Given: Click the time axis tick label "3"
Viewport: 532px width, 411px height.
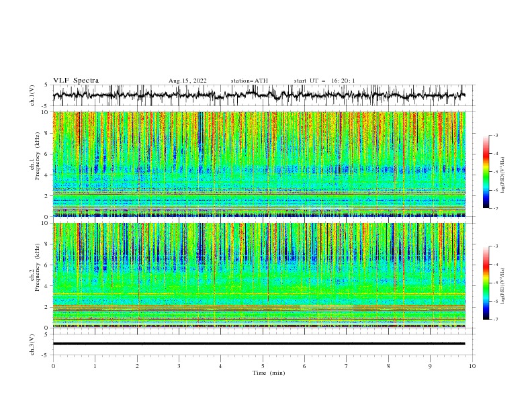Looking at the screenshot, I should (x=179, y=366).
